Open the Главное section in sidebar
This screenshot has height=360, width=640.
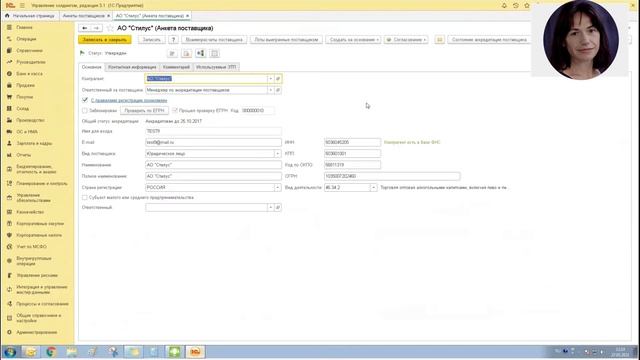tap(24, 27)
